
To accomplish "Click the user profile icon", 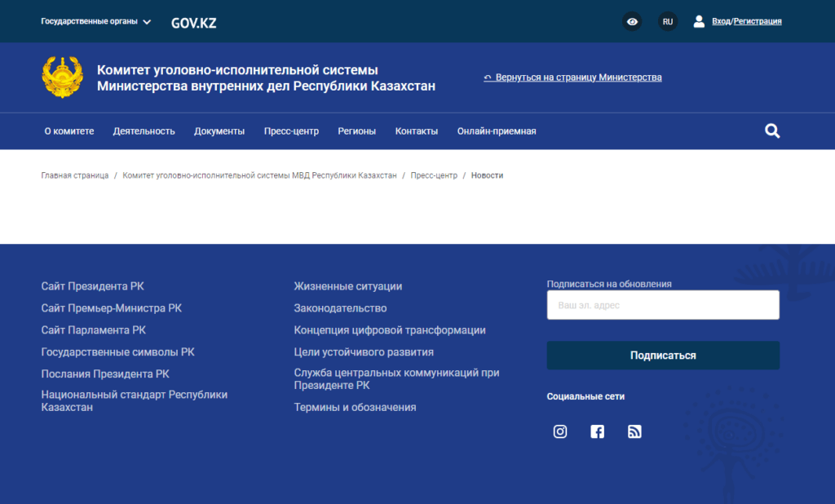I will (x=699, y=21).
